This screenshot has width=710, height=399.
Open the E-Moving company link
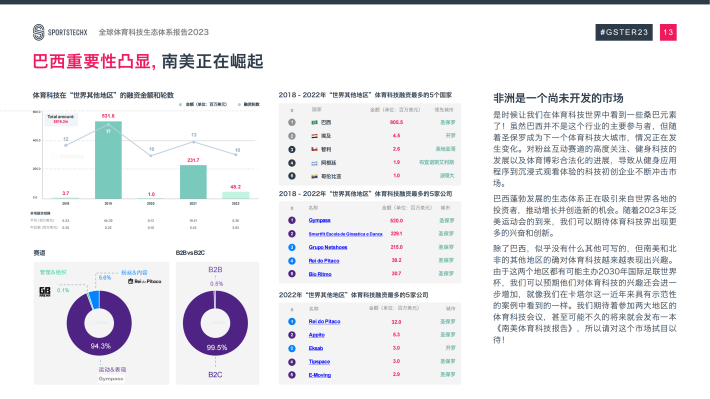click(320, 375)
